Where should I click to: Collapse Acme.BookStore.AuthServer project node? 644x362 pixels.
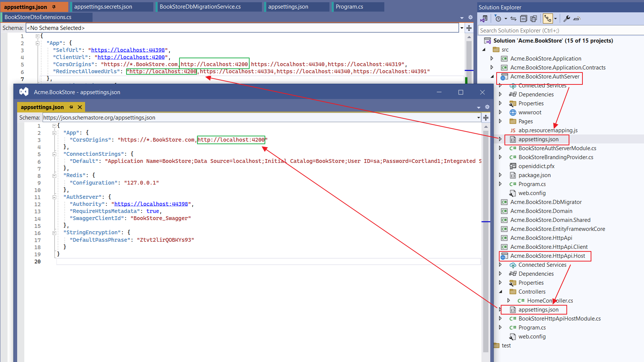coord(492,77)
